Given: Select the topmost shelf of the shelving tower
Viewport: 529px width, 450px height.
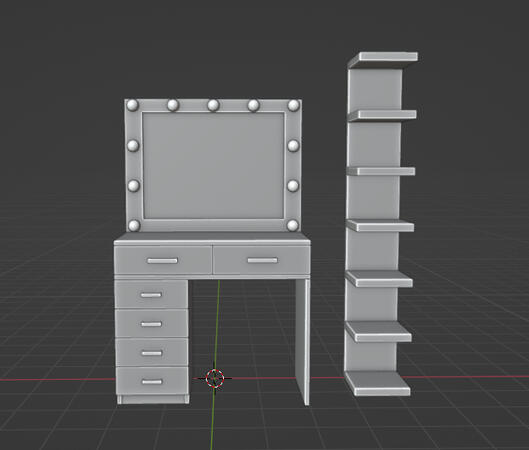Looking at the screenshot, I should coord(383,59).
